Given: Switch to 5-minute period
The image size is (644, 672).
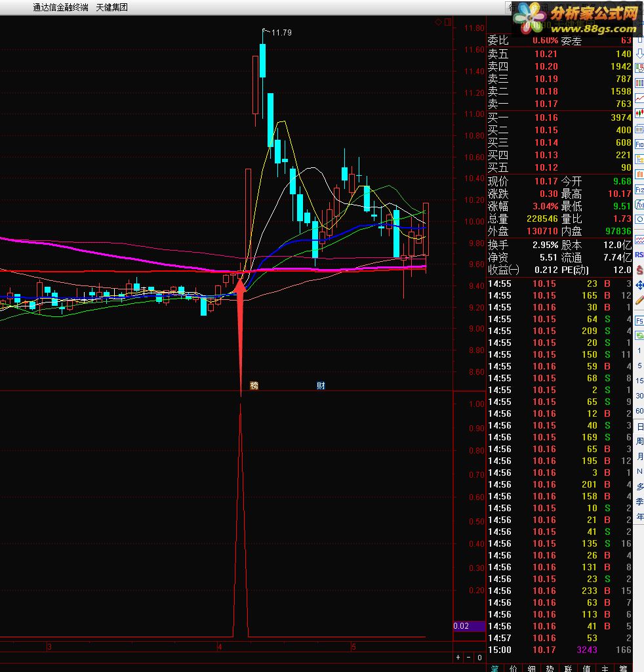Looking at the screenshot, I should click(x=639, y=366).
